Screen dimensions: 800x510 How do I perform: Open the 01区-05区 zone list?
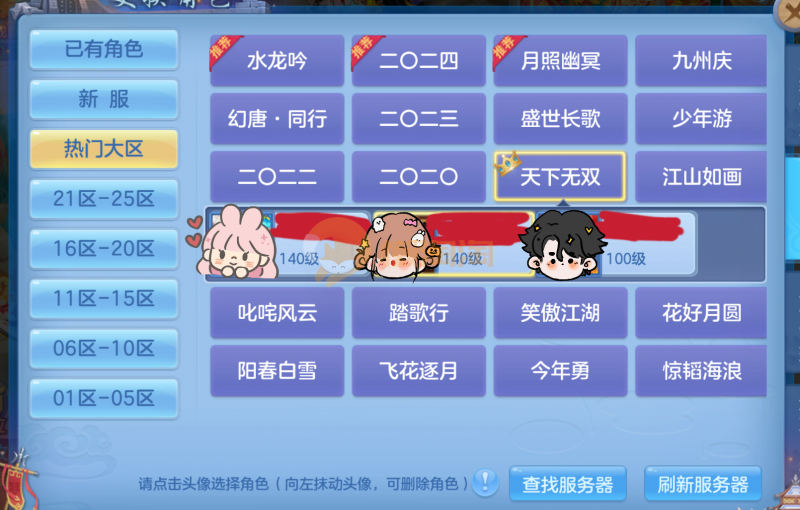pyautogui.click(x=104, y=398)
